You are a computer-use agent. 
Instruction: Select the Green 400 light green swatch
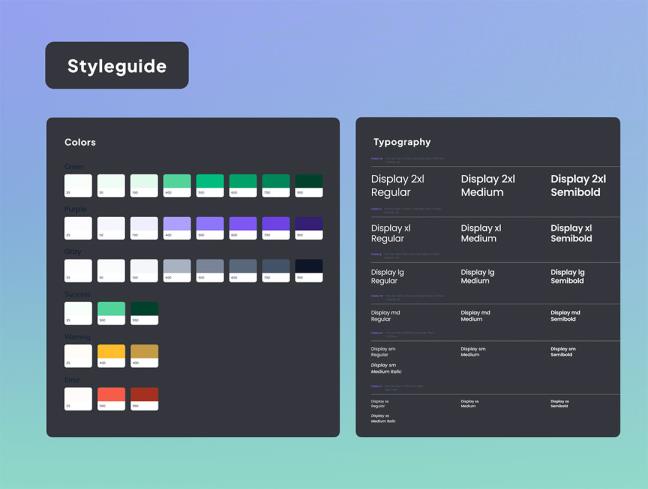click(177, 184)
